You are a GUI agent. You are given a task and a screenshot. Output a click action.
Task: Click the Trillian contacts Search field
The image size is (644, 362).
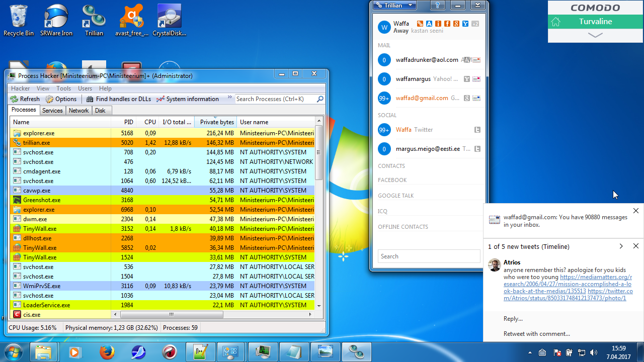(429, 256)
